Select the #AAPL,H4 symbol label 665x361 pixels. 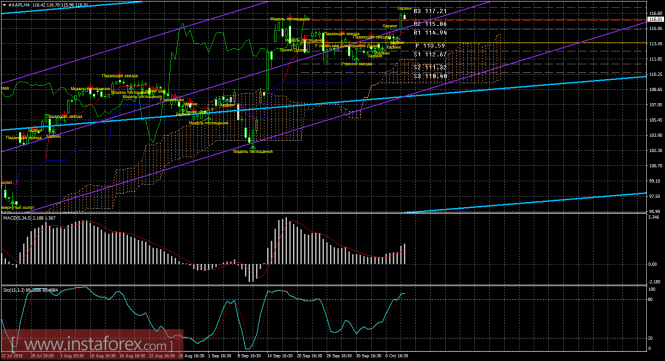click(18, 5)
